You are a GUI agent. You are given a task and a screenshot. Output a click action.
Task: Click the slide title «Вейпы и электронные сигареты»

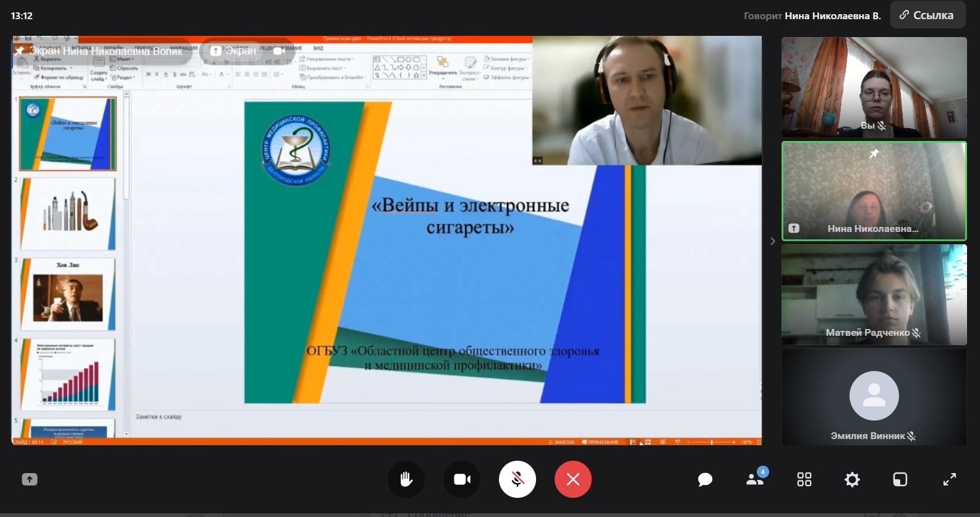[x=470, y=216]
